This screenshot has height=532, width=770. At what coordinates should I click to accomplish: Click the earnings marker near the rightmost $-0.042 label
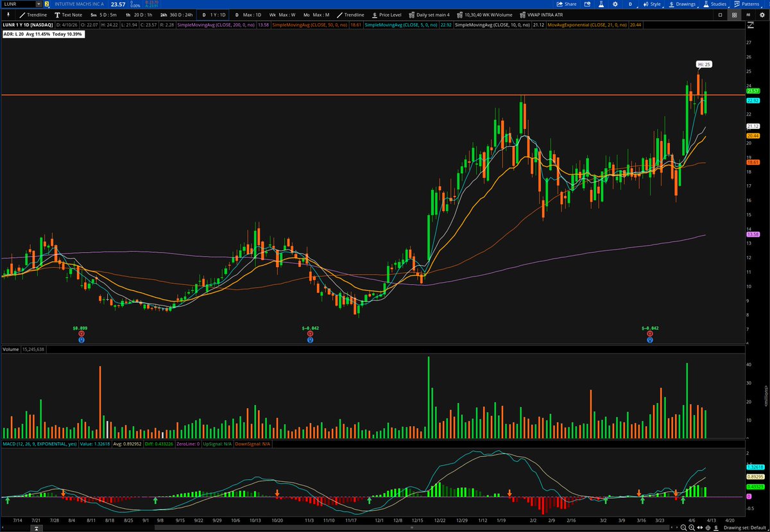click(650, 334)
